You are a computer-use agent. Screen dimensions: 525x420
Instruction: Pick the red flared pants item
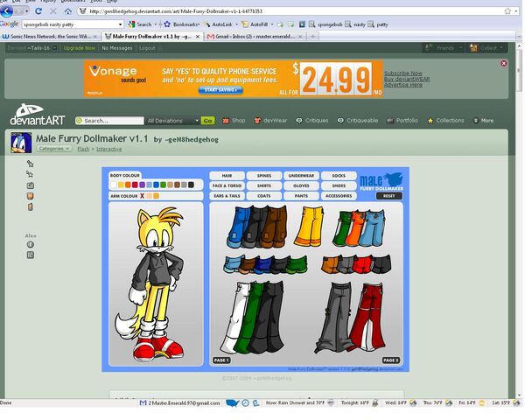(367, 317)
